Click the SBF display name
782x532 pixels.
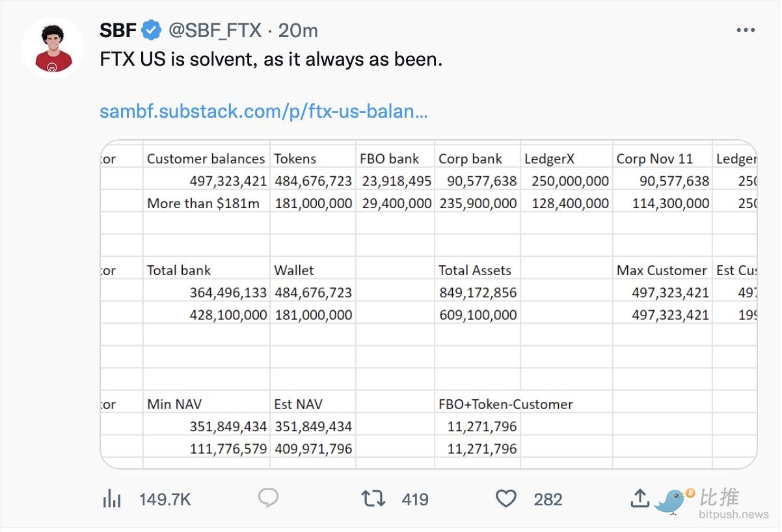[x=118, y=30]
